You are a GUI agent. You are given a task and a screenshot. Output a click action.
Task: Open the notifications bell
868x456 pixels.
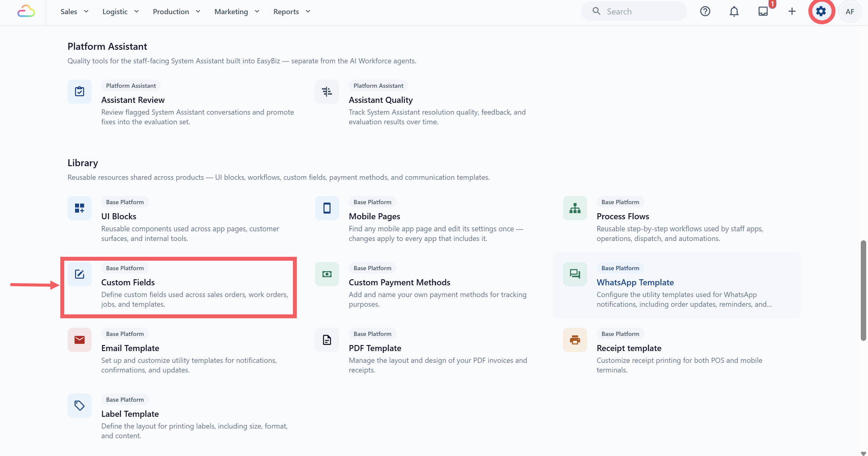click(x=734, y=11)
